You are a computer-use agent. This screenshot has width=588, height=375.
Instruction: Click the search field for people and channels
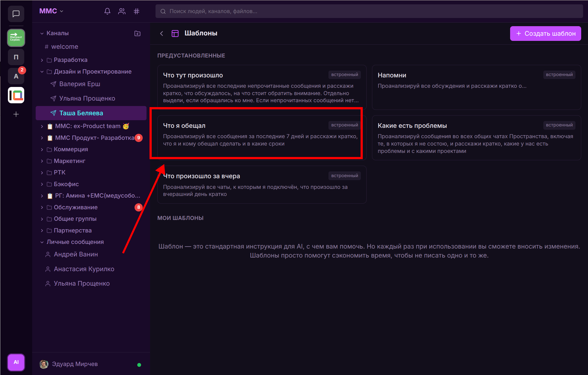(369, 11)
